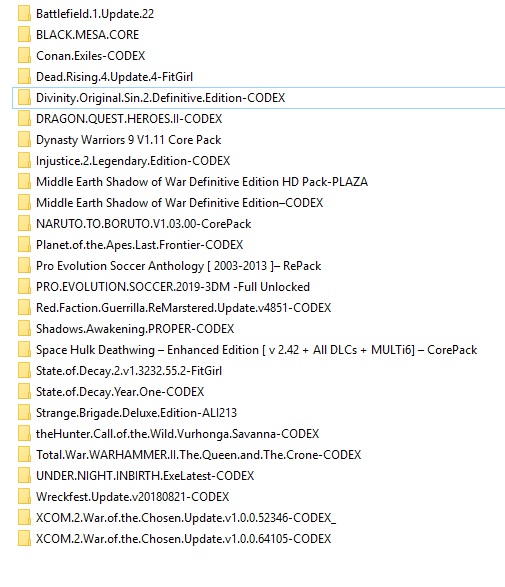Select State.of.Decay.Year.One-CODEX folder name
505x587 pixels.
pyautogui.click(x=120, y=392)
